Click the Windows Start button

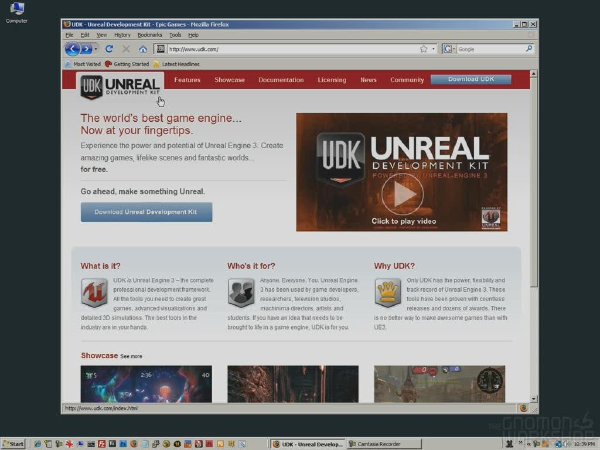pos(13,444)
